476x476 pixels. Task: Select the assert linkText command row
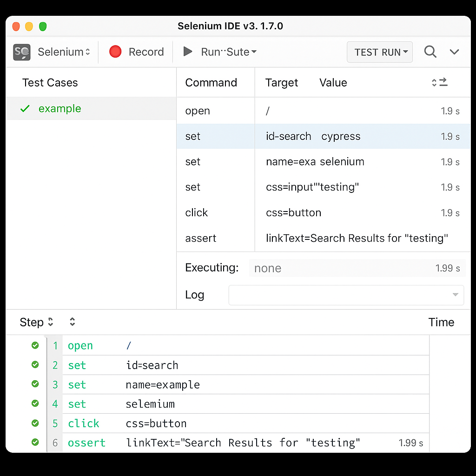click(x=323, y=238)
